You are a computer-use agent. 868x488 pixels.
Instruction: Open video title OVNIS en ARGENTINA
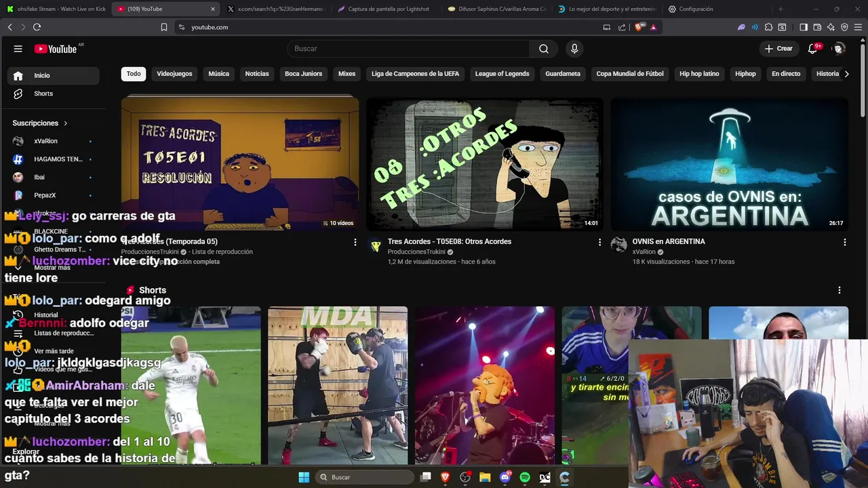pyautogui.click(x=669, y=242)
